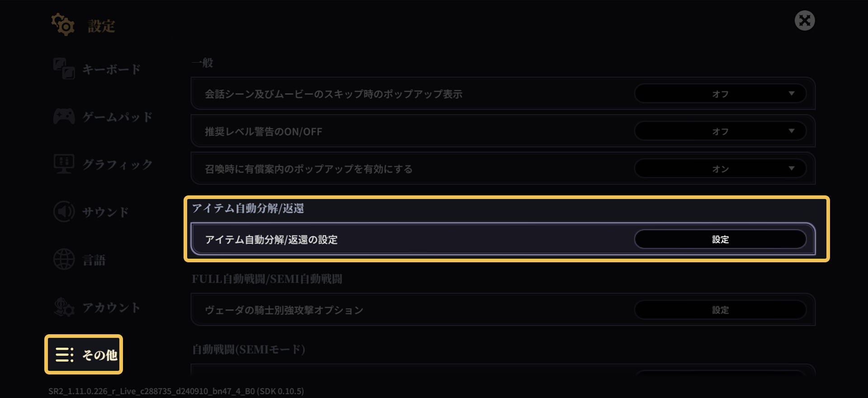Click dropdown arrow on skip popup row
Viewport: 868px width, 398px height.
(x=792, y=94)
